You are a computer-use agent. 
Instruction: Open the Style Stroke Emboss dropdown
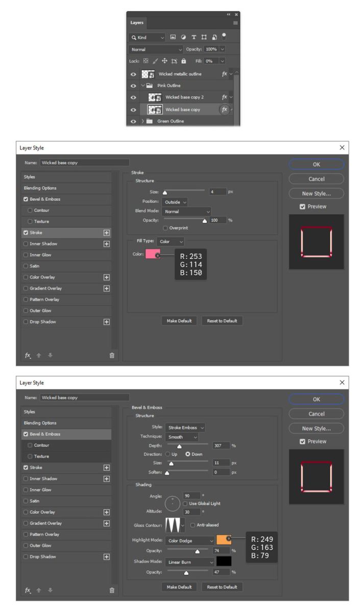(185, 428)
